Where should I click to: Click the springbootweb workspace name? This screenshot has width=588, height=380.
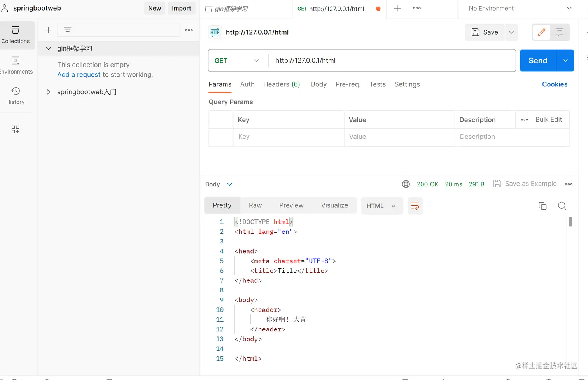click(x=37, y=8)
